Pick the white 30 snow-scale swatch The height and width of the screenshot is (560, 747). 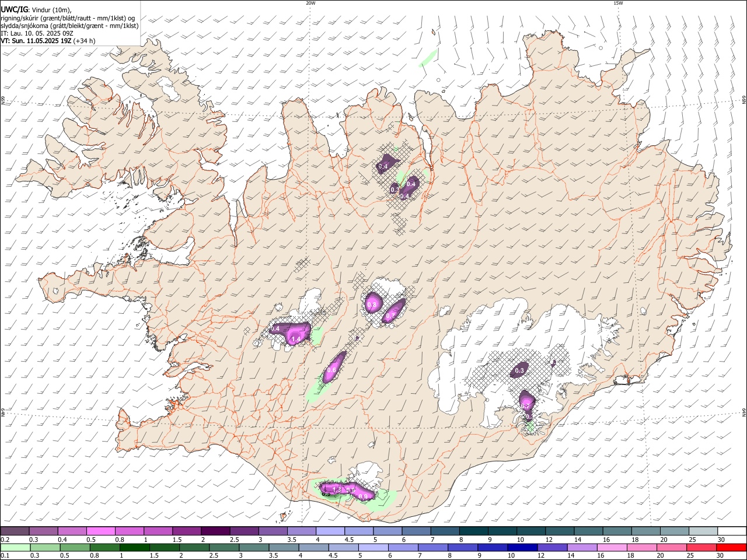pyautogui.click(x=731, y=531)
